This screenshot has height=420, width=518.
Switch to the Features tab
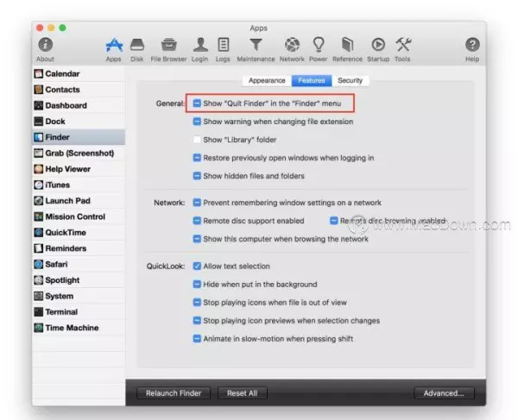point(312,80)
